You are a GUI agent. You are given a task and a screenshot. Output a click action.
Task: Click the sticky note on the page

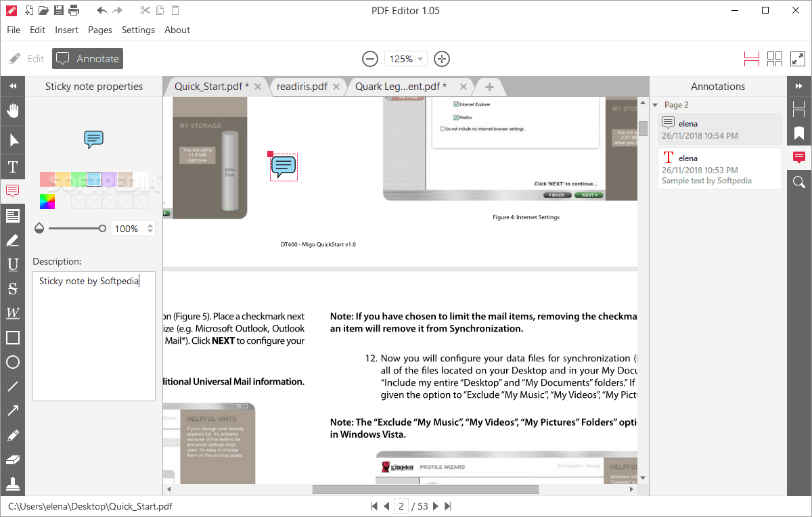[x=284, y=166]
